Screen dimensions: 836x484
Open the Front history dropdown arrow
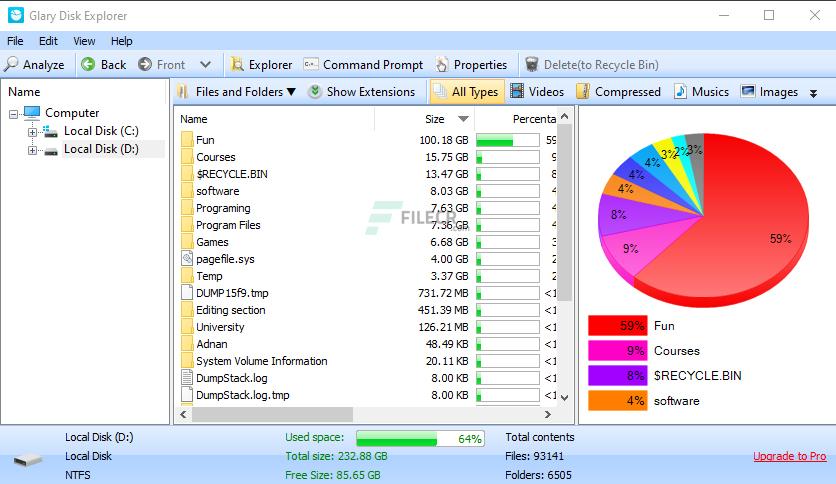[x=205, y=64]
